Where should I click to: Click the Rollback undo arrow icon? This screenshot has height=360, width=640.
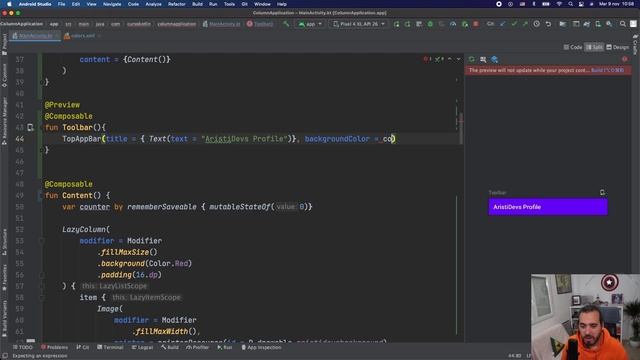pyautogui.click(x=548, y=24)
